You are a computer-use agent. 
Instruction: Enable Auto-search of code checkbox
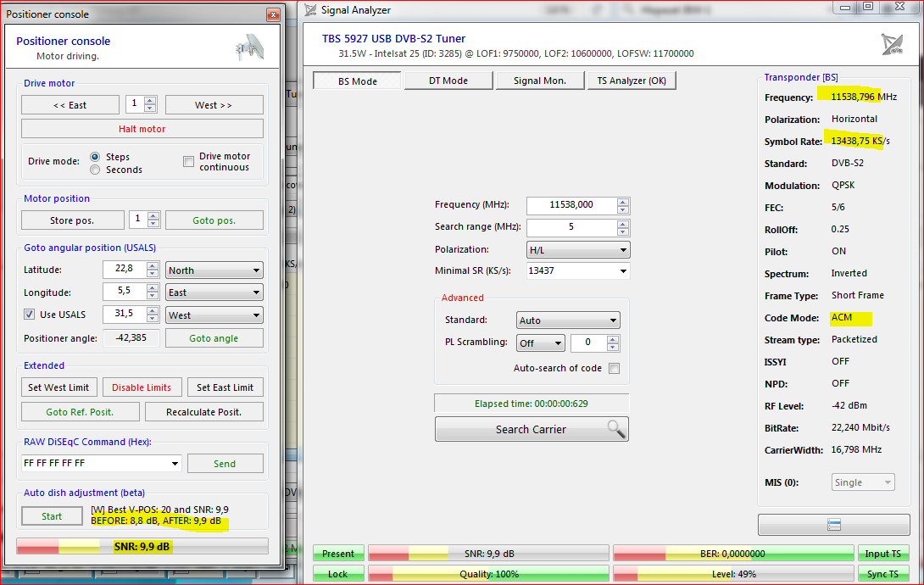pos(614,368)
